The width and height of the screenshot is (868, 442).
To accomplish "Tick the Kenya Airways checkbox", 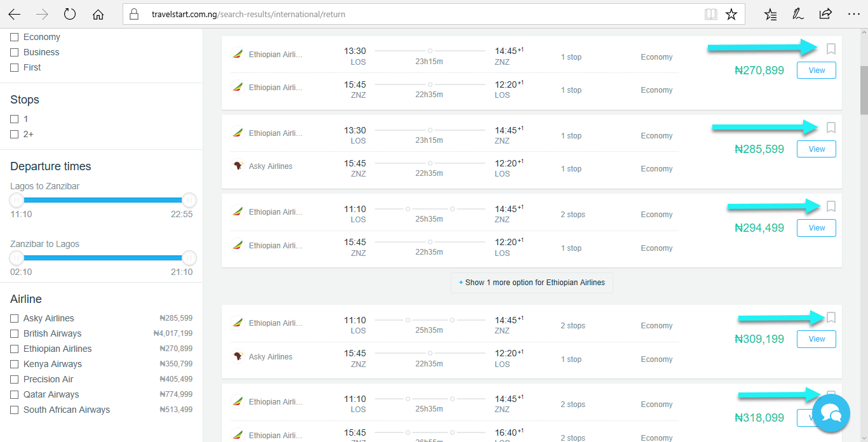I will point(15,364).
